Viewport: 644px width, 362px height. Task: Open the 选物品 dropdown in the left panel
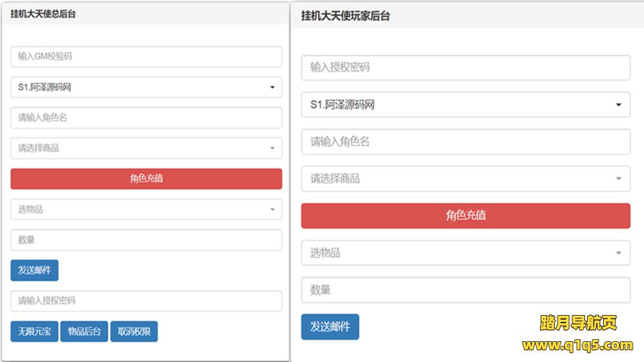pos(146,209)
